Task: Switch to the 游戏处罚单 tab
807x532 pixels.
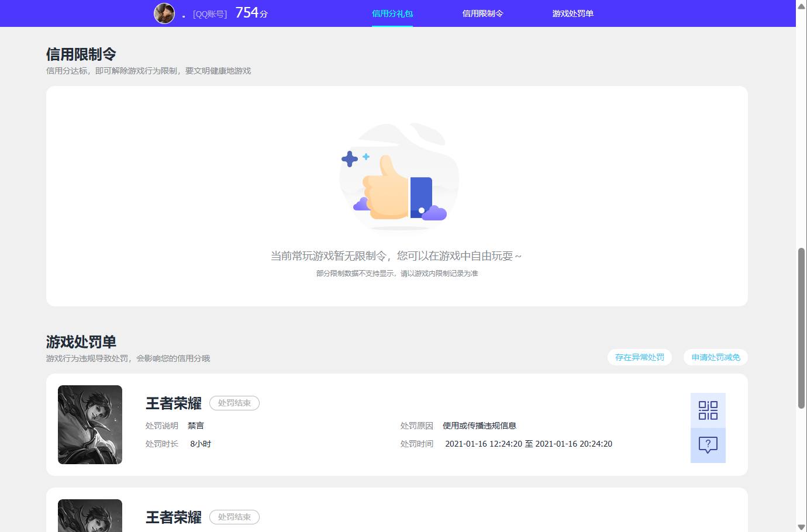Action: click(x=572, y=13)
